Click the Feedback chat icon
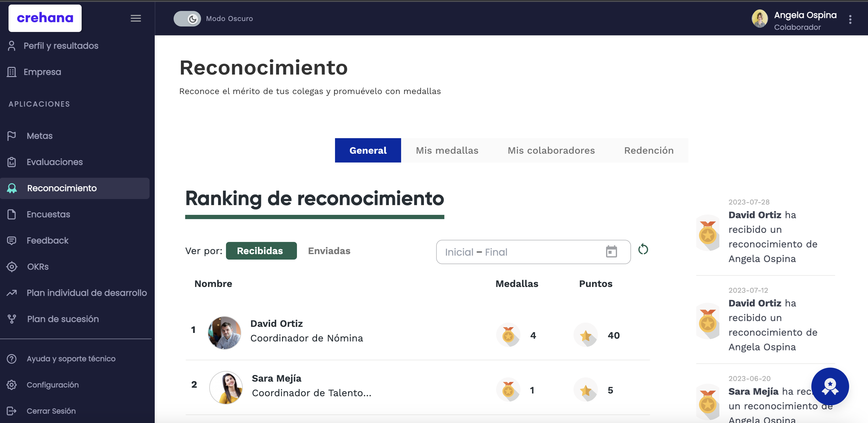This screenshot has height=423, width=868. [12, 240]
